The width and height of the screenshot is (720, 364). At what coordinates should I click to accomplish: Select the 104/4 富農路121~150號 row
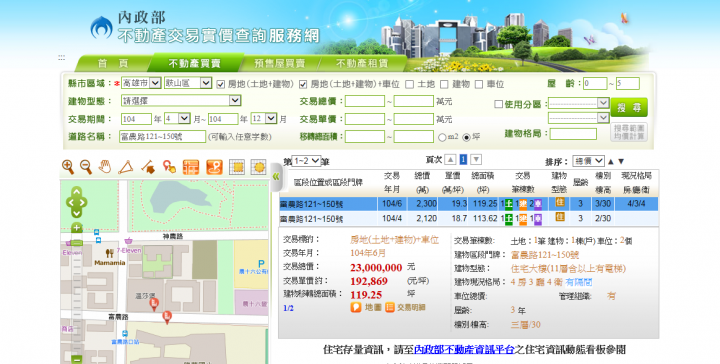pos(469,218)
